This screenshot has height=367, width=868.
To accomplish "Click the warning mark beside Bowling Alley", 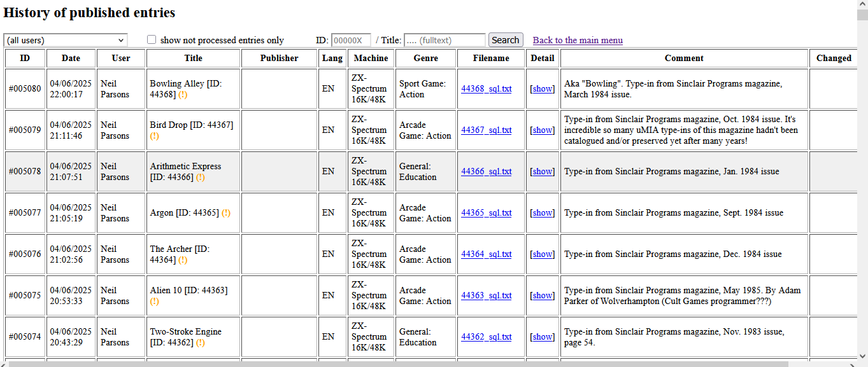I will (x=183, y=94).
